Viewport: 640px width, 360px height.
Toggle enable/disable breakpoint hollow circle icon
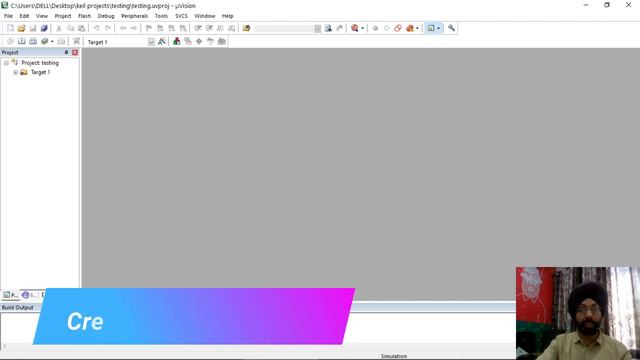click(x=387, y=28)
